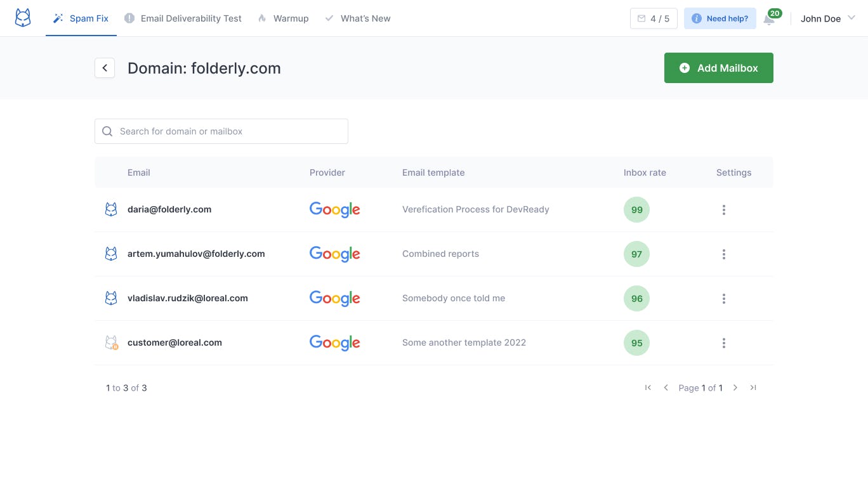Click the Folderly fox logo
Screen dimensions: 868x482
coord(22,18)
